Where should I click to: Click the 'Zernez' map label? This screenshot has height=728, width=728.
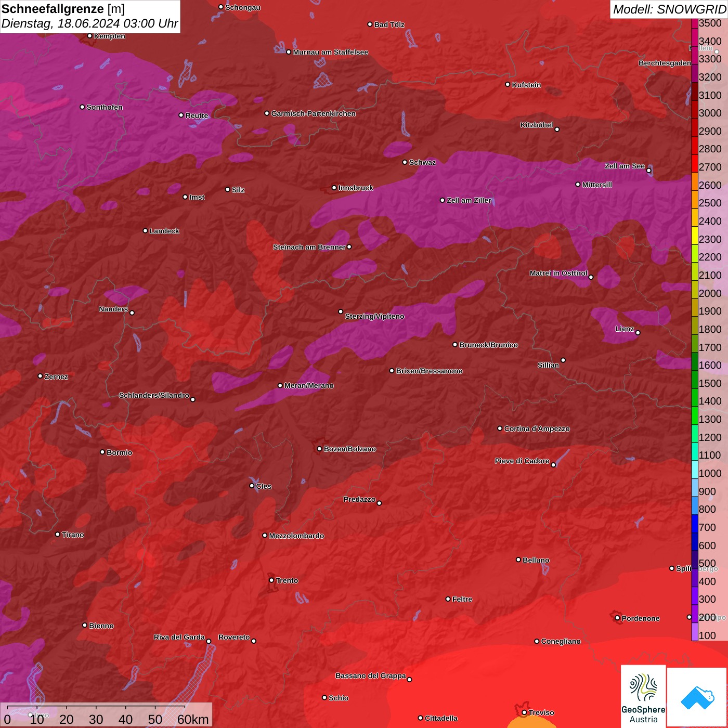click(x=56, y=376)
